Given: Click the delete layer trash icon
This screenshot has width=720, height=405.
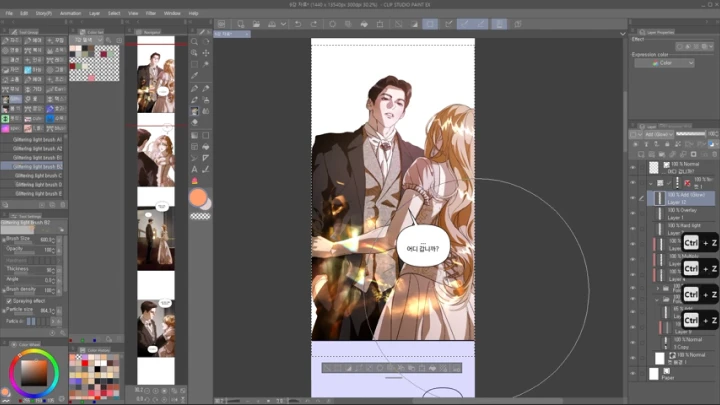Looking at the screenshot, I should coord(714,154).
